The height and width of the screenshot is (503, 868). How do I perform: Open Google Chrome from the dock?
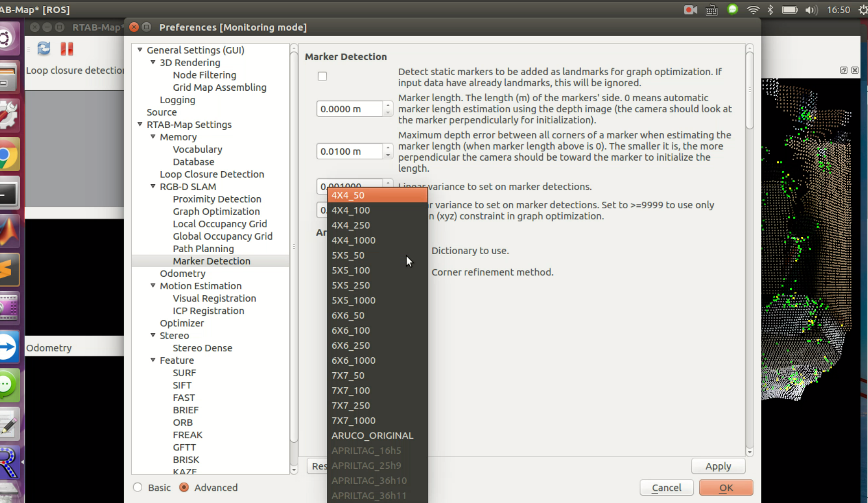click(x=10, y=154)
